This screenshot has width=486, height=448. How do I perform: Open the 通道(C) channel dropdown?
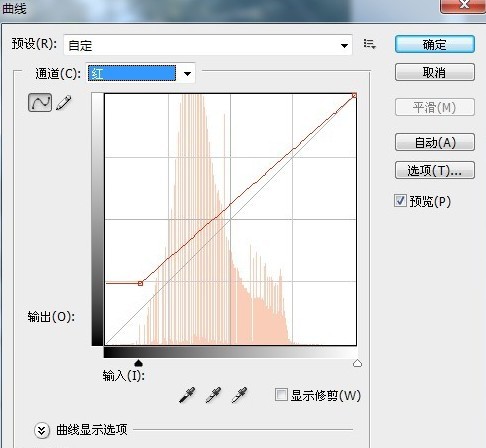coord(140,73)
